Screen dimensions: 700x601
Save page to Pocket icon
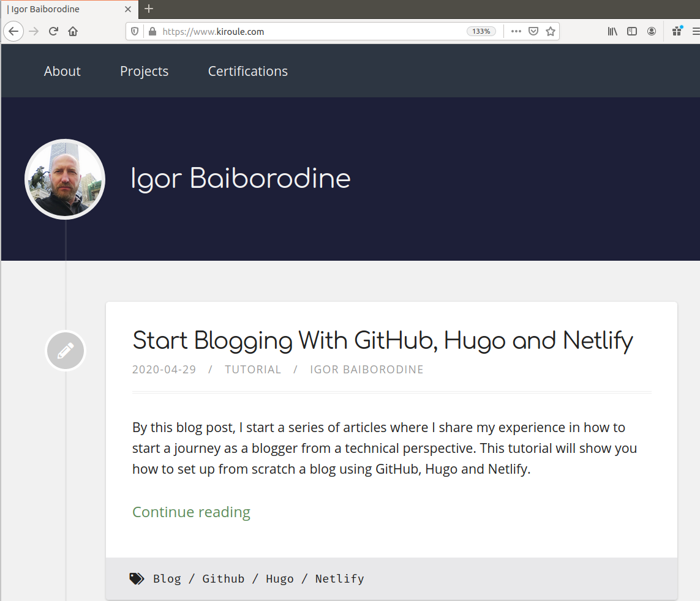pyautogui.click(x=533, y=31)
